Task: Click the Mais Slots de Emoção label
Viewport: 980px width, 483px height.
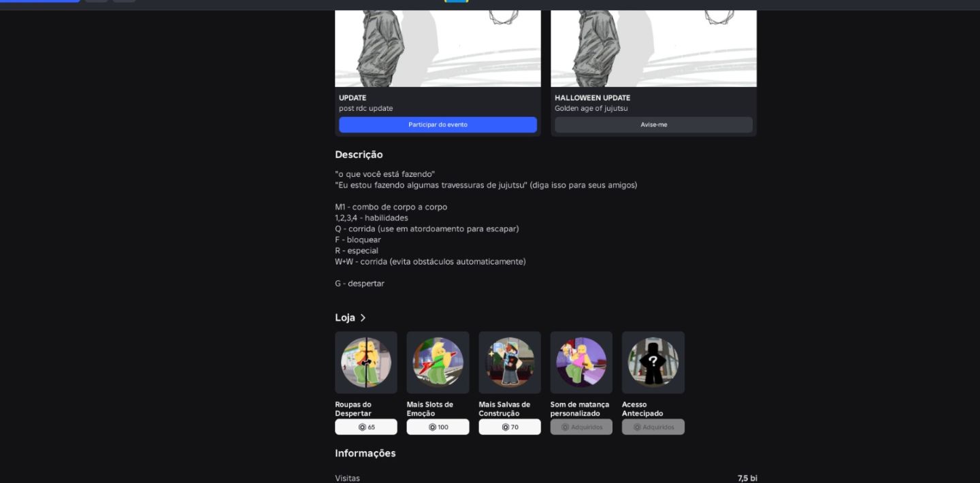Action: [x=430, y=409]
